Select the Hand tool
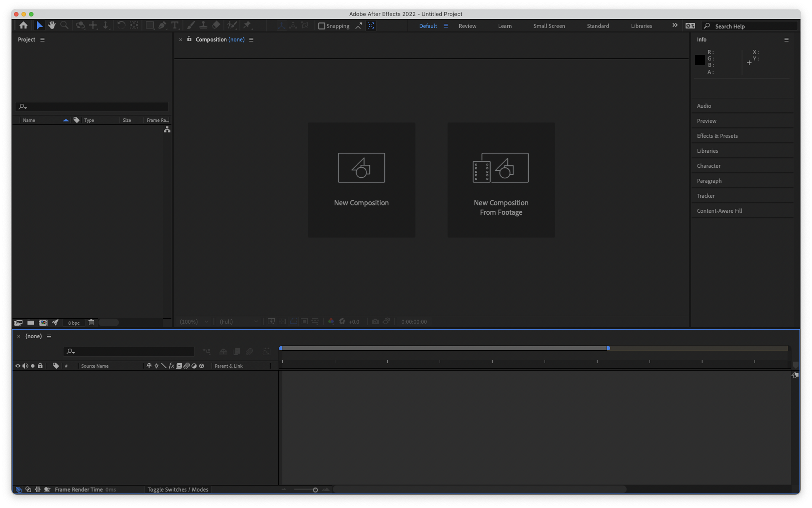This screenshot has height=508, width=812. [52, 25]
